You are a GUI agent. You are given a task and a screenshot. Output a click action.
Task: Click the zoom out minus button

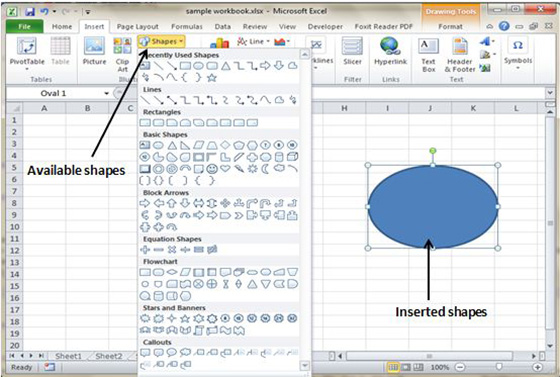click(x=460, y=367)
